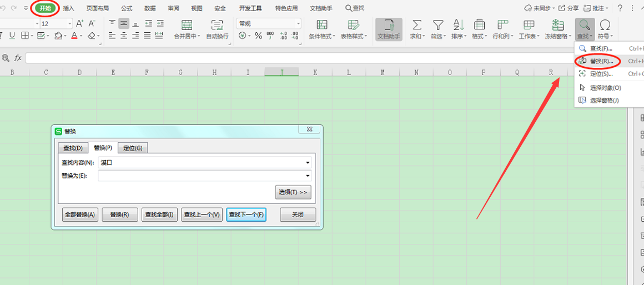644x285 pixels.
Task: Open the font color dropdown arrow
Action: pos(81,36)
